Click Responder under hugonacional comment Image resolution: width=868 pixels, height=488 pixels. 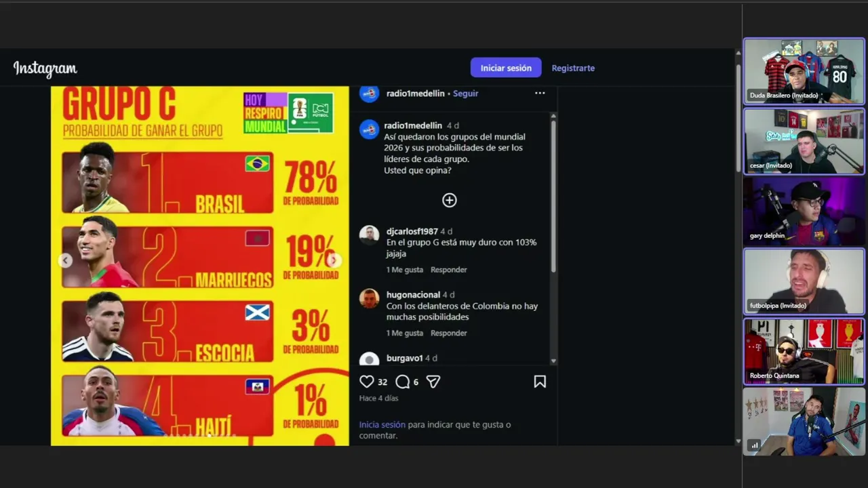(448, 333)
